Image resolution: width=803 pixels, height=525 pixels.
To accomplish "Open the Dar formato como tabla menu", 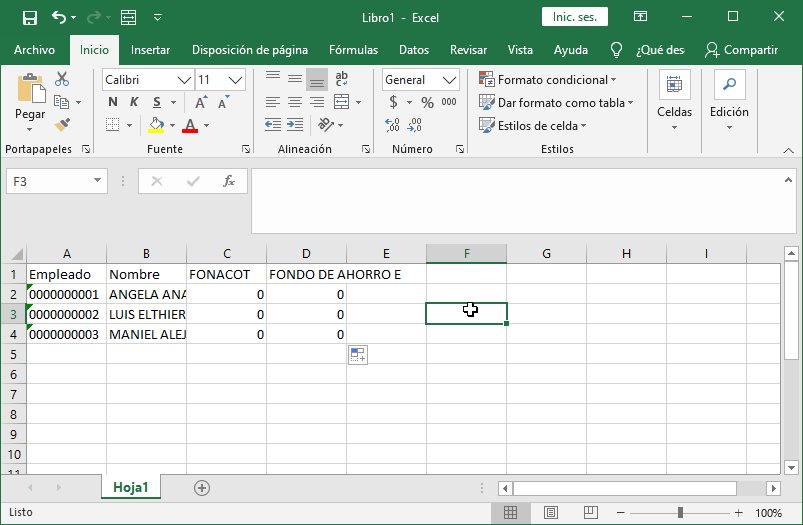I will point(556,102).
